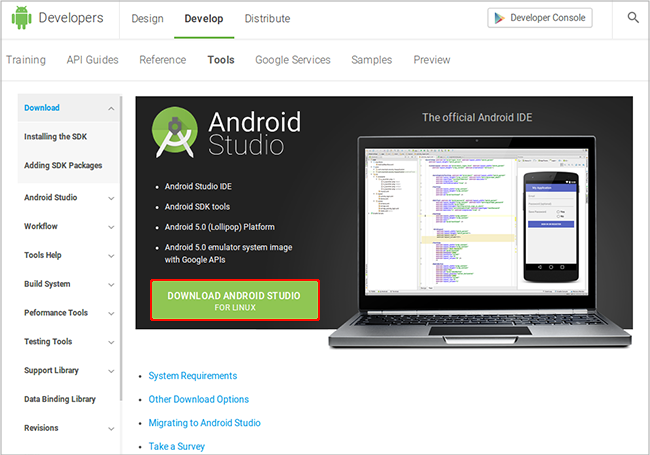Viewport: 650px width, 455px height.
Task: Go to Training section
Action: point(26,60)
